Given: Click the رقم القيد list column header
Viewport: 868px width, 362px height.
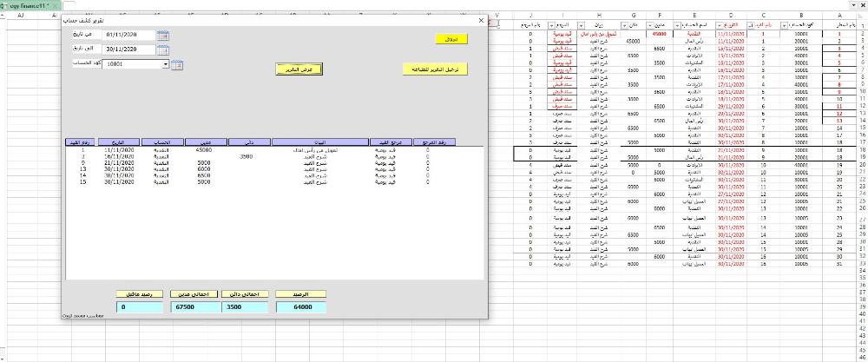Looking at the screenshot, I should 81,142.
